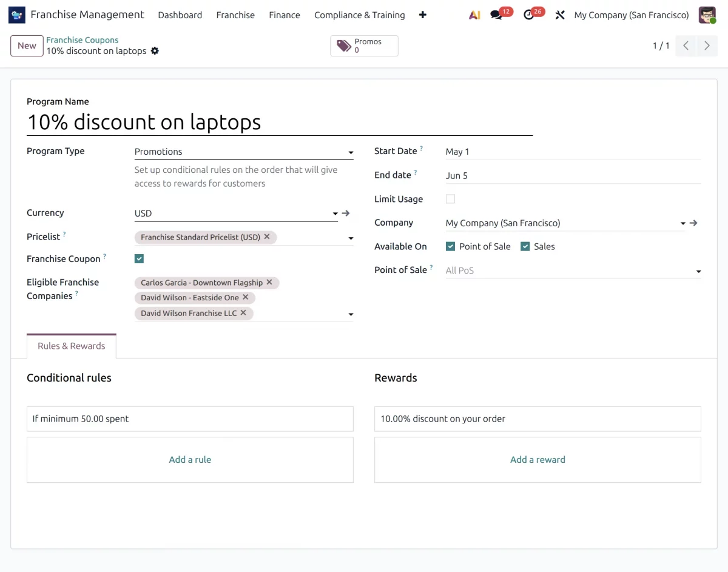Open the Finance menu

click(285, 15)
